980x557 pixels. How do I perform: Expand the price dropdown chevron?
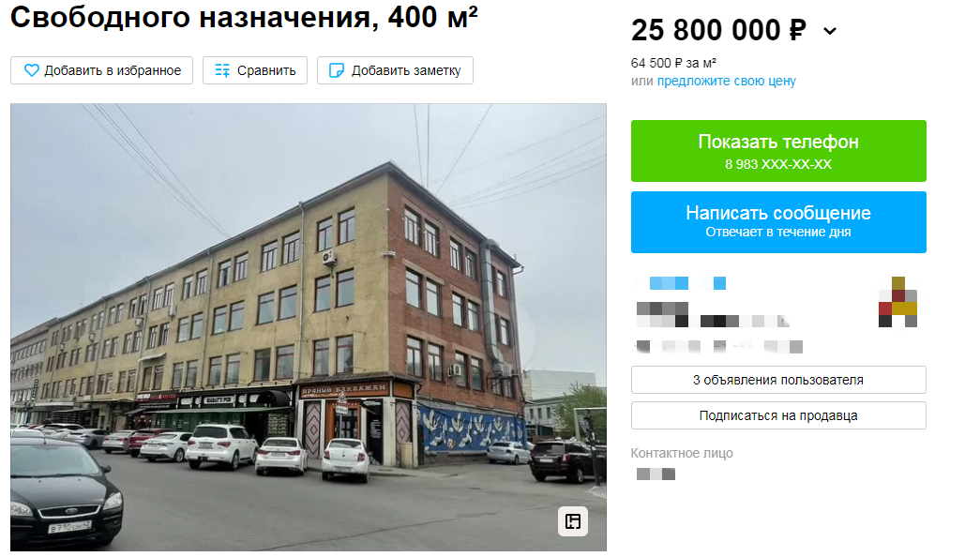[x=829, y=31]
